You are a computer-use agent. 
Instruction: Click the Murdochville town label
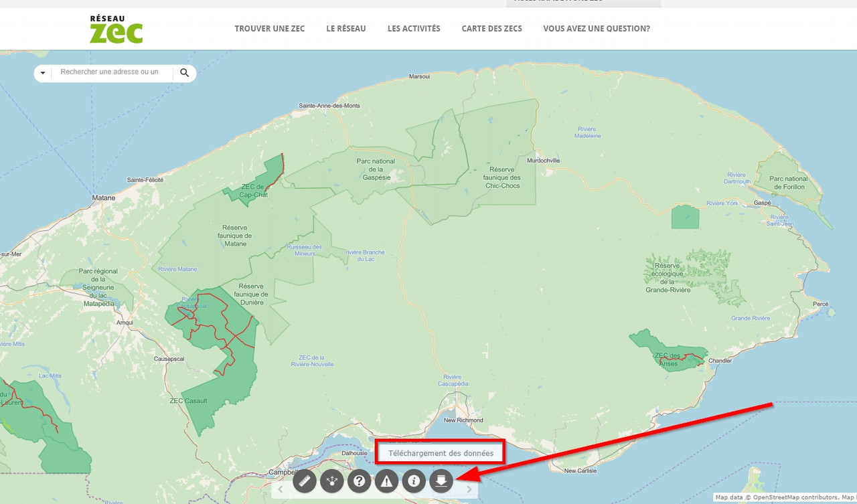[544, 161]
